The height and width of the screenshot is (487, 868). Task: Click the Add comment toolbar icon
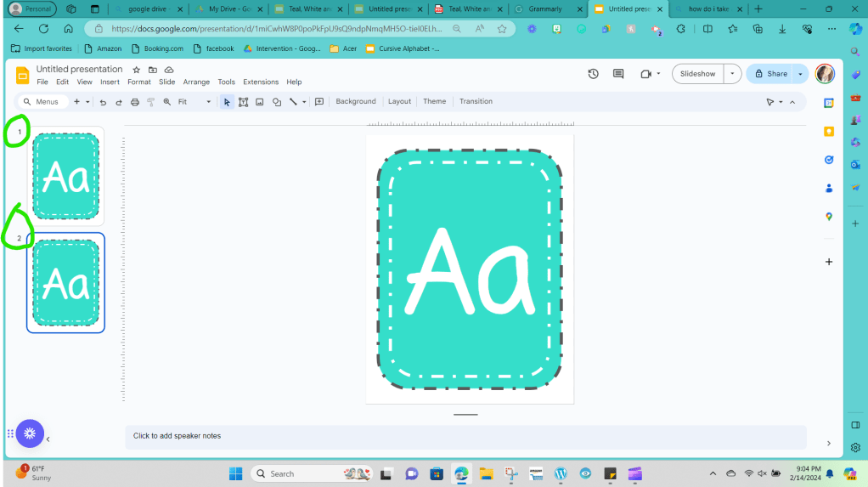pos(319,102)
